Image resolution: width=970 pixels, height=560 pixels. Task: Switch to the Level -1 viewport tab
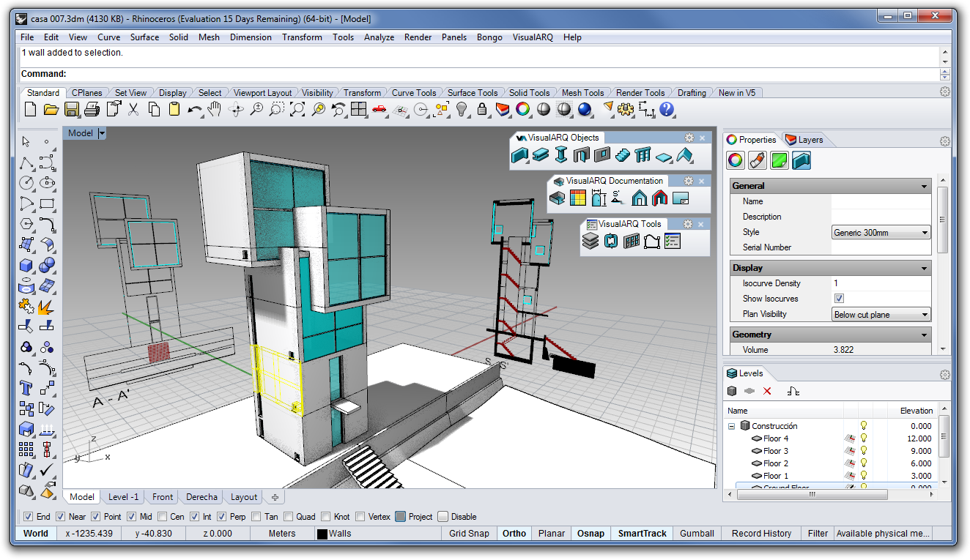click(123, 497)
